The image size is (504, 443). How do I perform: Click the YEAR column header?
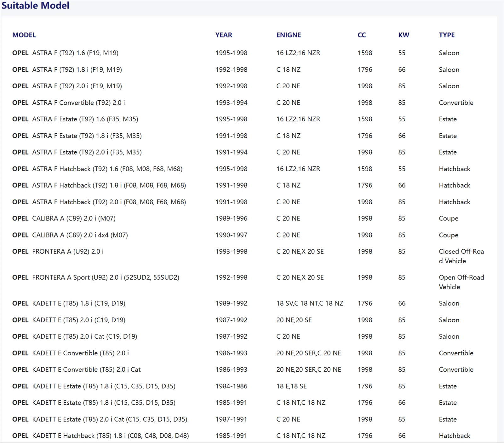coord(224,35)
